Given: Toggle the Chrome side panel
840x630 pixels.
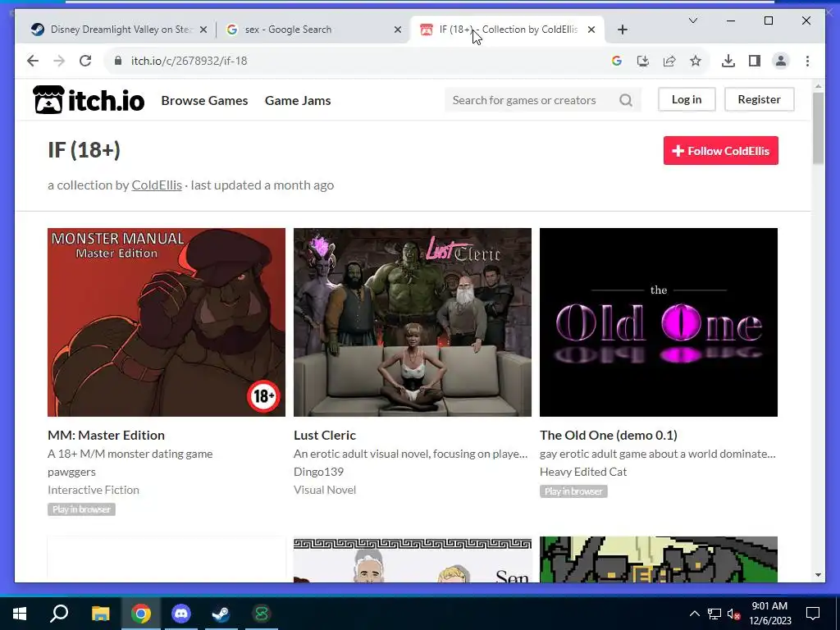Looking at the screenshot, I should (x=755, y=61).
